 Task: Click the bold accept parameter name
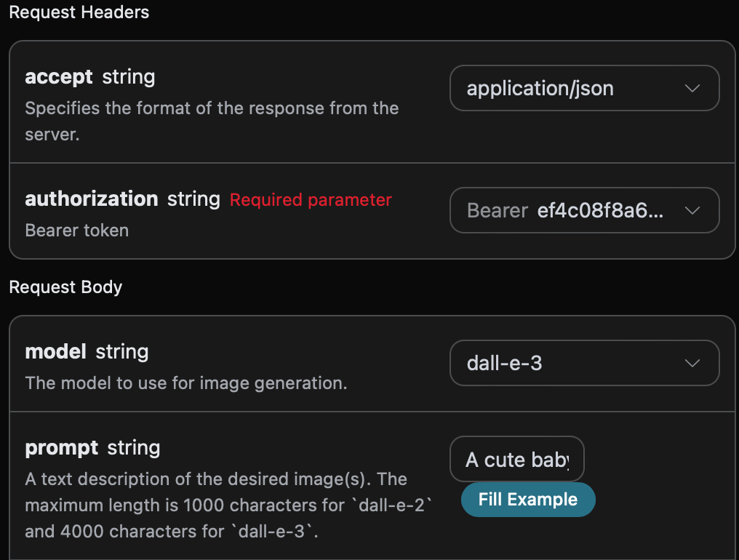pos(59,77)
